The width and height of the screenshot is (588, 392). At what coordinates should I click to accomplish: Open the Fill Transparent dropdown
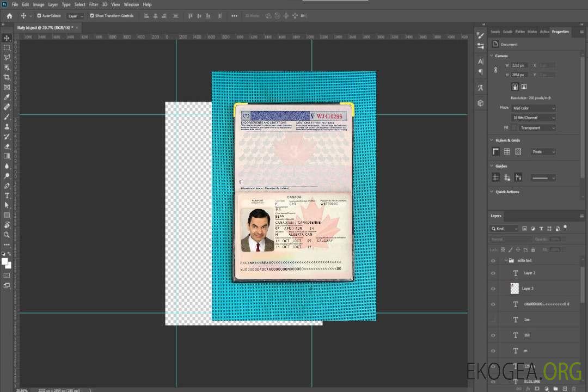coord(537,128)
